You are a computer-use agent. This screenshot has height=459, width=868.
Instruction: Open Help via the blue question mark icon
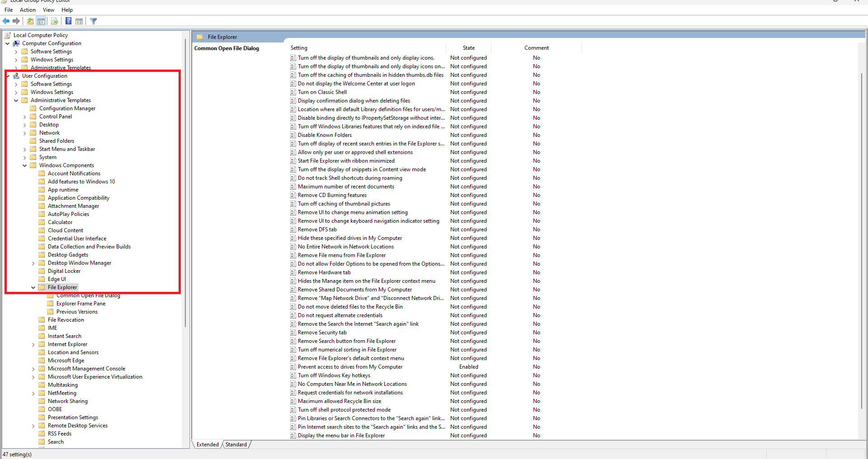tap(68, 21)
